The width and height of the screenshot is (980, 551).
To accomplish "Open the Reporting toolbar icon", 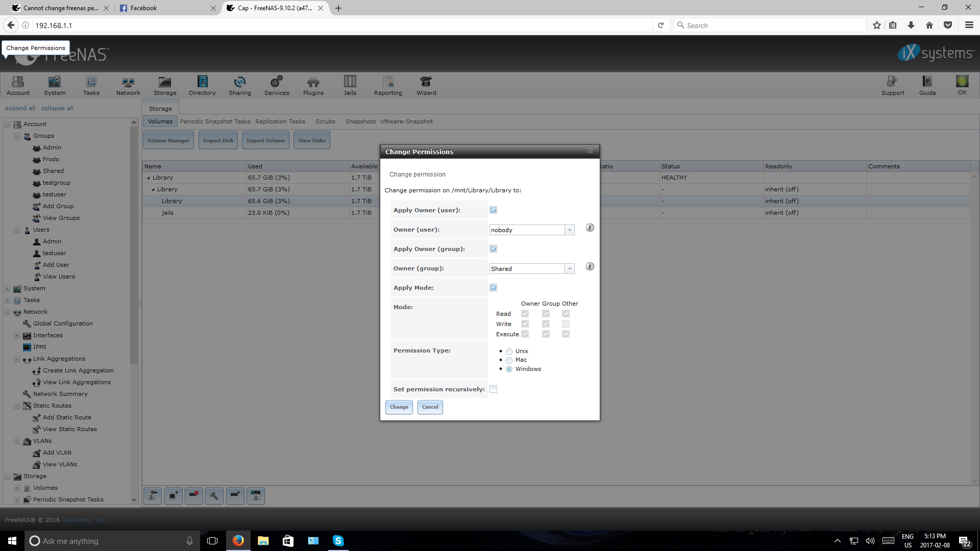I will click(x=388, y=85).
